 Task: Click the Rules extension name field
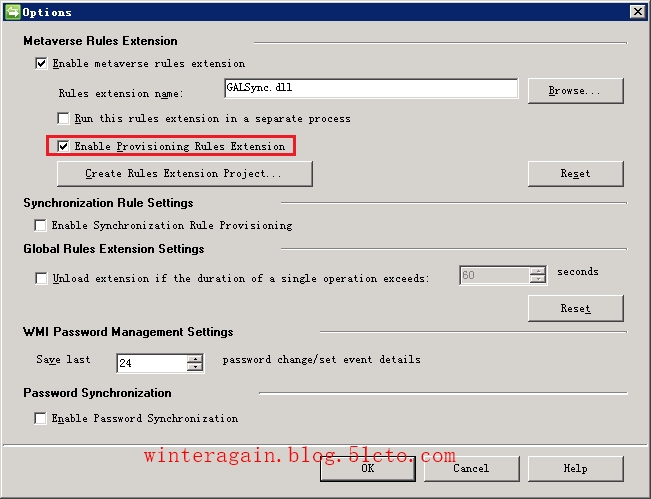(x=371, y=88)
